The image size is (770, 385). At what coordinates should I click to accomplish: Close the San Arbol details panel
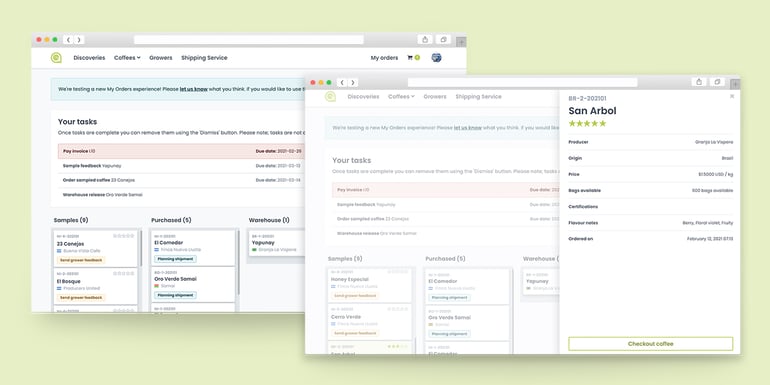732,96
